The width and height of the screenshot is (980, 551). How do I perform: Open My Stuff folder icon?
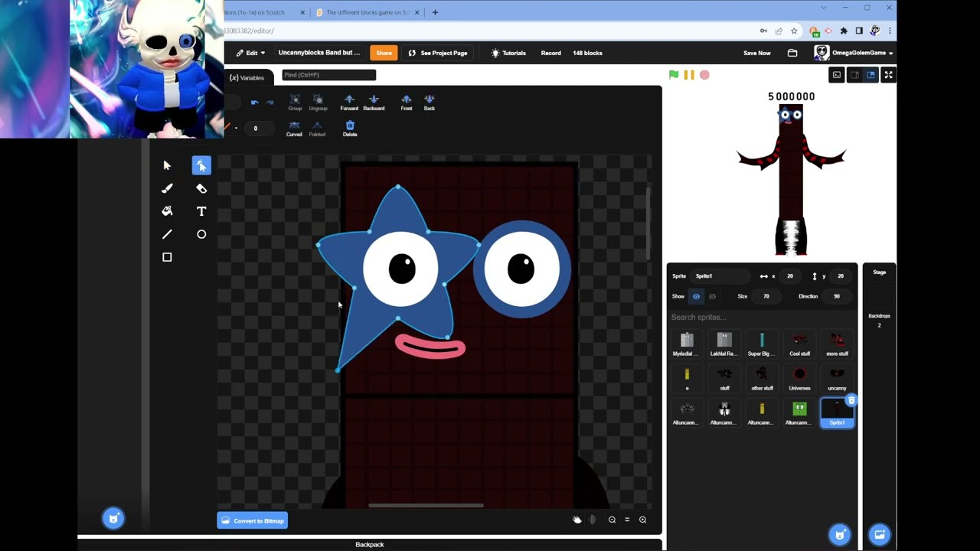pyautogui.click(x=792, y=53)
